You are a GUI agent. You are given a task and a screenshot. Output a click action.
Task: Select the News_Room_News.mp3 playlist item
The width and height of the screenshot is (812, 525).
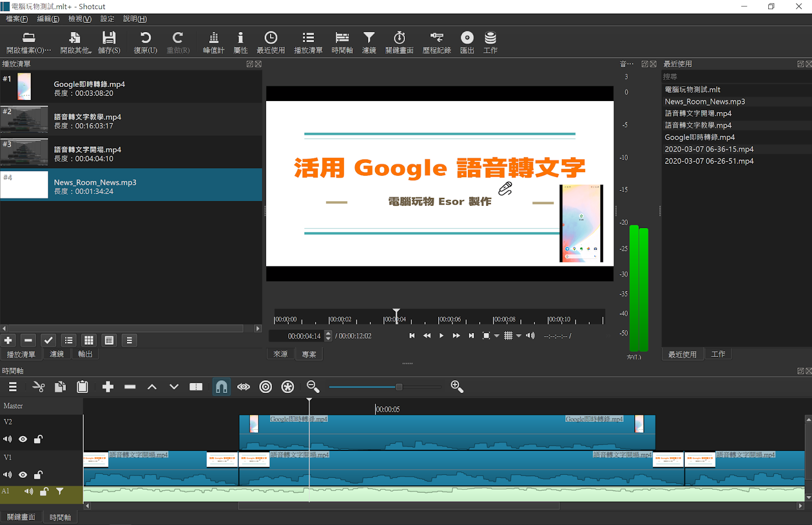131,185
